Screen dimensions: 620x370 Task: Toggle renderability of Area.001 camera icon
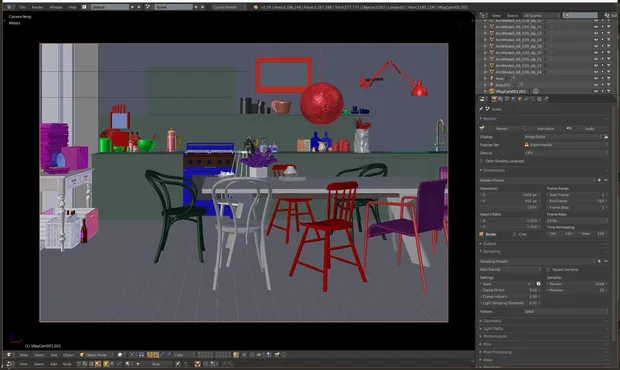[x=609, y=85]
